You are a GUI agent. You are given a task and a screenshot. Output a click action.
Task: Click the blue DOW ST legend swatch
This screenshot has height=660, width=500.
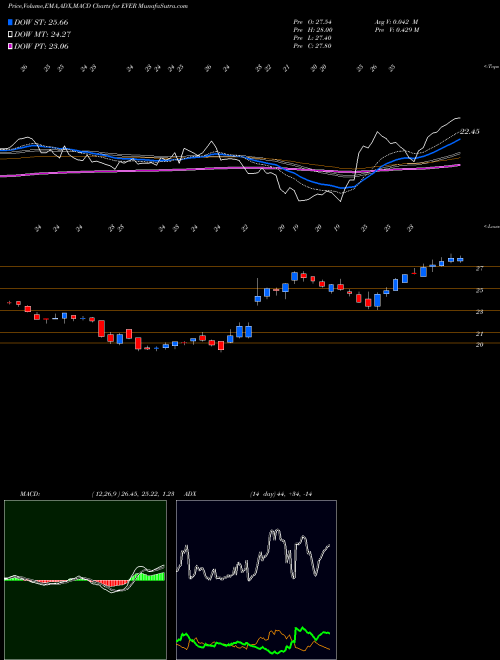point(10,22)
